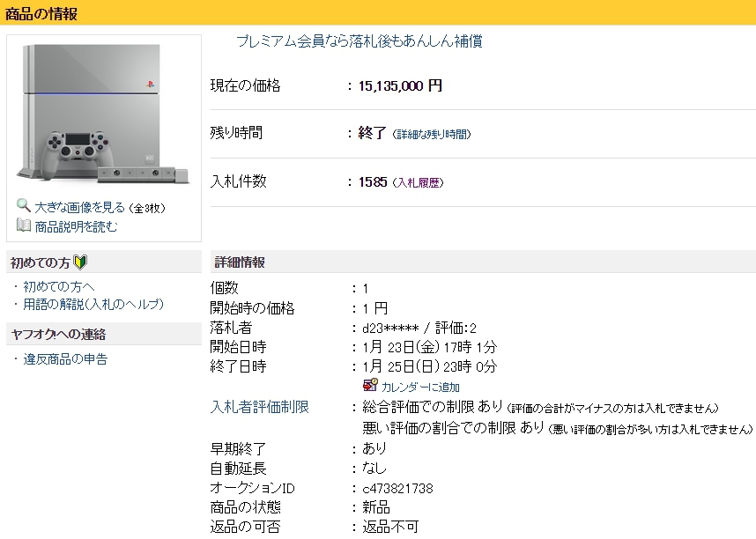The width and height of the screenshot is (756, 539).
Task: Click the カレンダーに追加 link
Action: [x=419, y=387]
